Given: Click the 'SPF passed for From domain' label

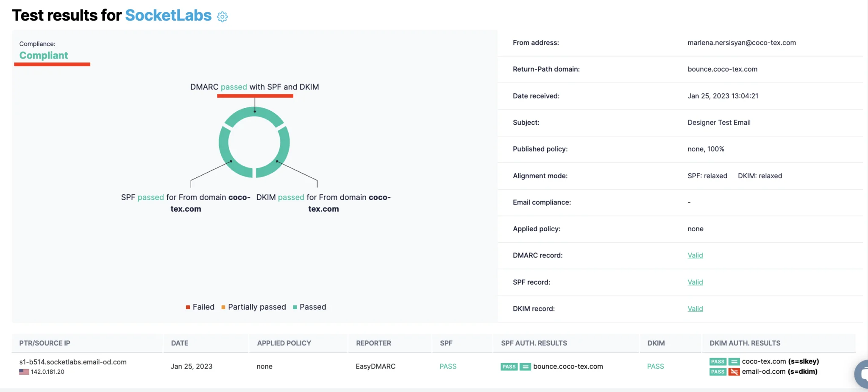Looking at the screenshot, I should pyautogui.click(x=186, y=203).
